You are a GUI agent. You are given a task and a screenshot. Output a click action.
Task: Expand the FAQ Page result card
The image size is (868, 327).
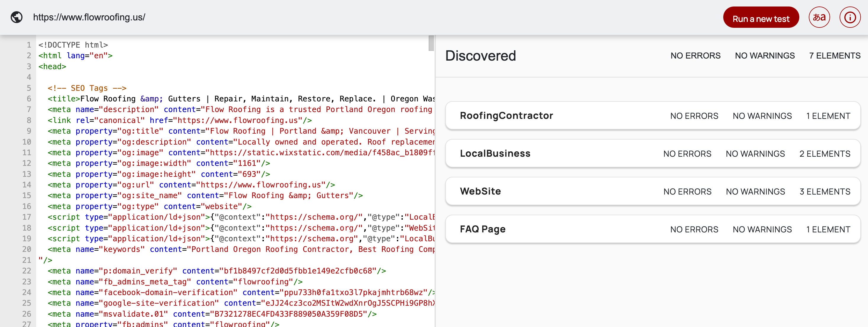(653, 229)
